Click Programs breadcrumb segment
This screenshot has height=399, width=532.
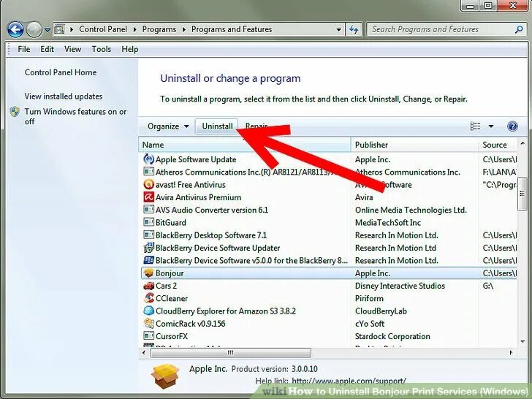[x=159, y=29]
